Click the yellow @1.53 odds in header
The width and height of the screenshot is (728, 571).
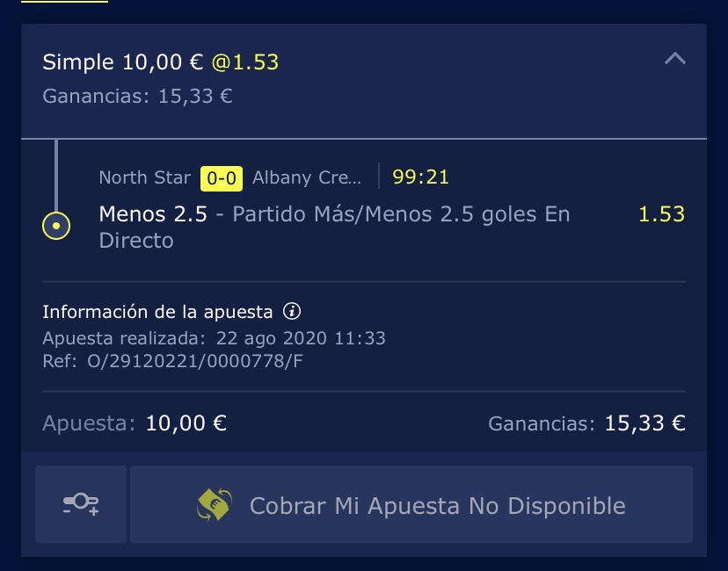pos(245,62)
